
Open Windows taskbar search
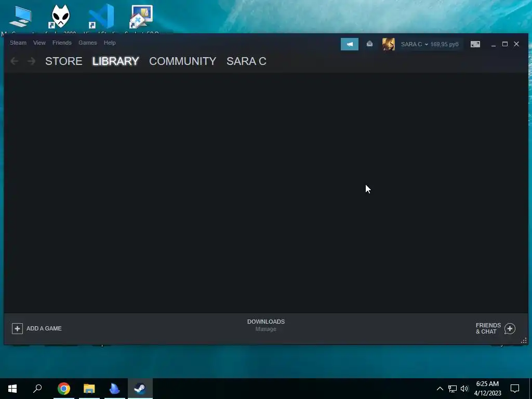[x=37, y=389]
